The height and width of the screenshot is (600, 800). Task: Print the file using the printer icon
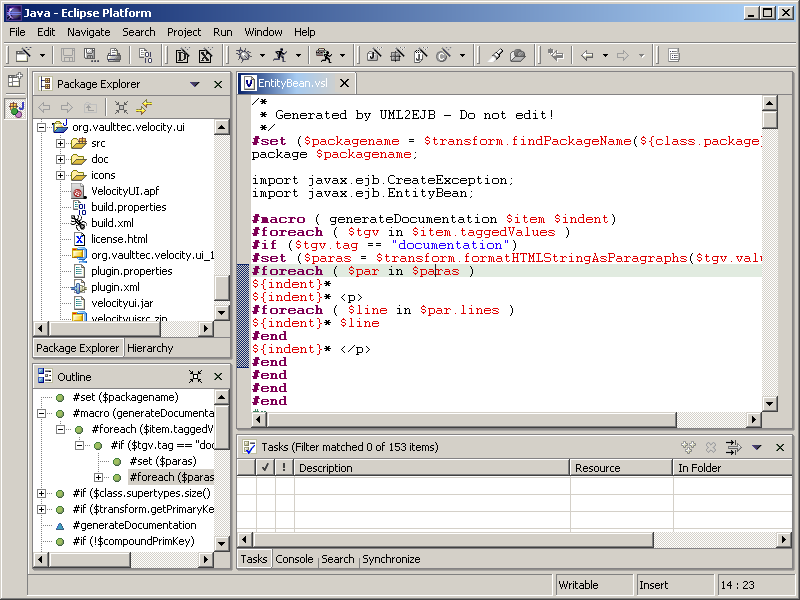tap(113, 55)
